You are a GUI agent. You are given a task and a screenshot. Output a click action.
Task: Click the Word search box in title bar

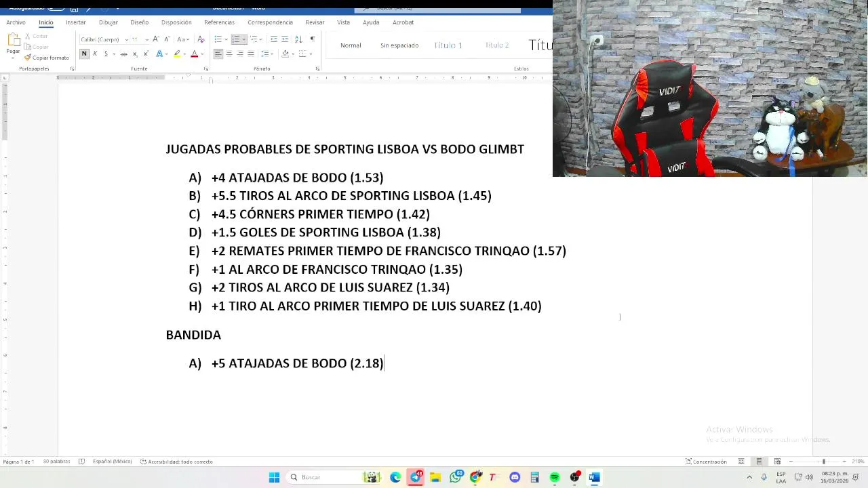click(437, 9)
